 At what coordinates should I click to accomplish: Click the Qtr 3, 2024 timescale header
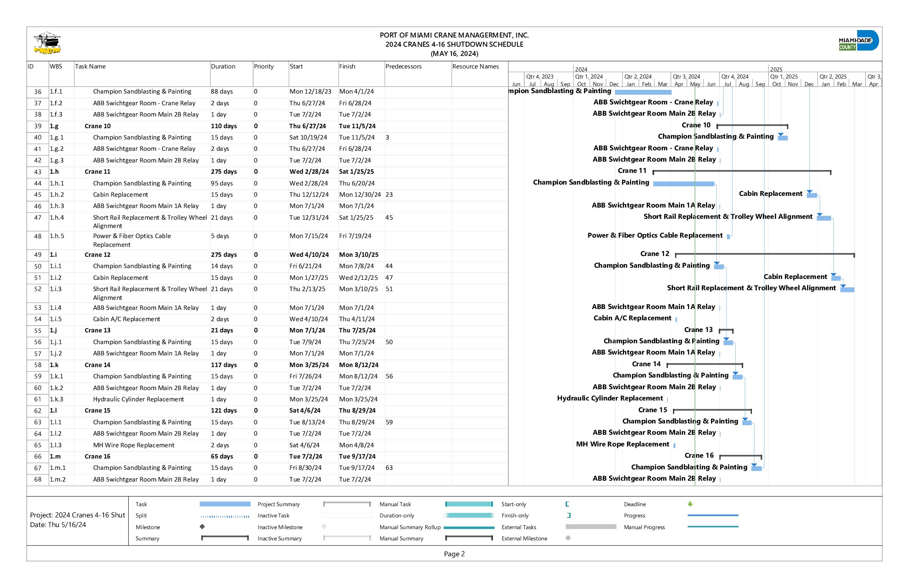[x=695, y=76]
